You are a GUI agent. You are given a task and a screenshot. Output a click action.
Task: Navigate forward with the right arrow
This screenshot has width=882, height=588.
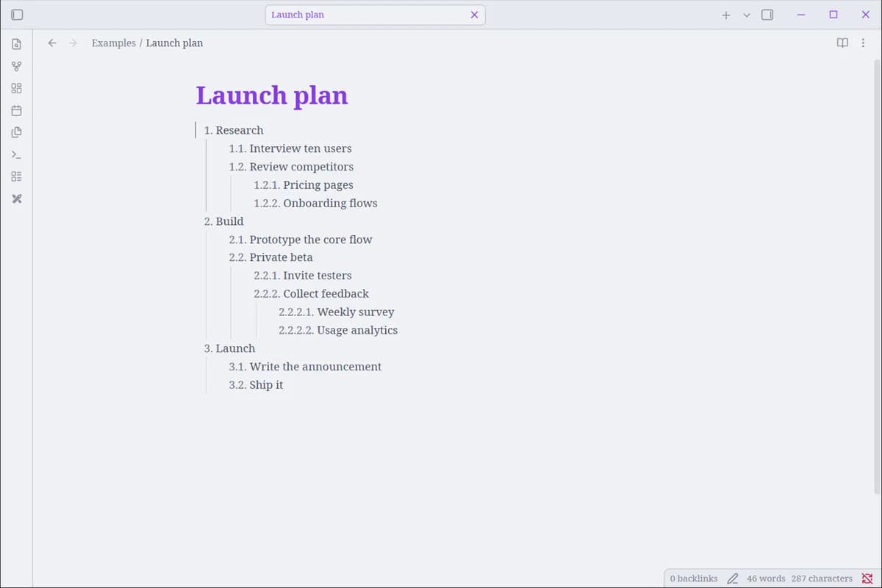pos(73,43)
